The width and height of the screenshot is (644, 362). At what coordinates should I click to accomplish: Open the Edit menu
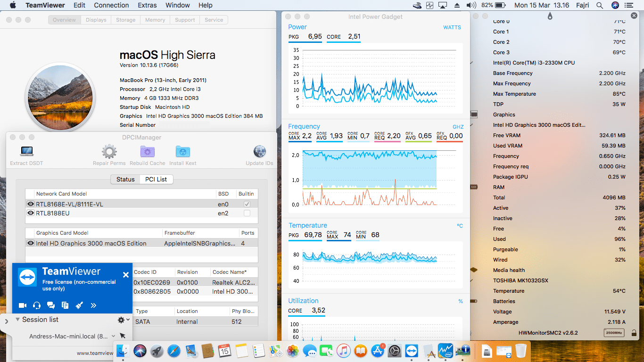point(79,5)
